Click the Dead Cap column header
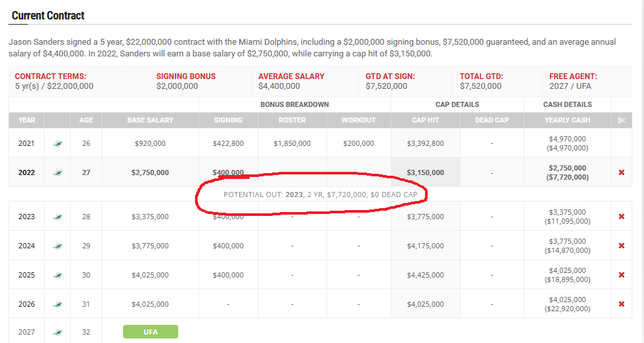Viewport: 644px width, 343px height. point(492,120)
